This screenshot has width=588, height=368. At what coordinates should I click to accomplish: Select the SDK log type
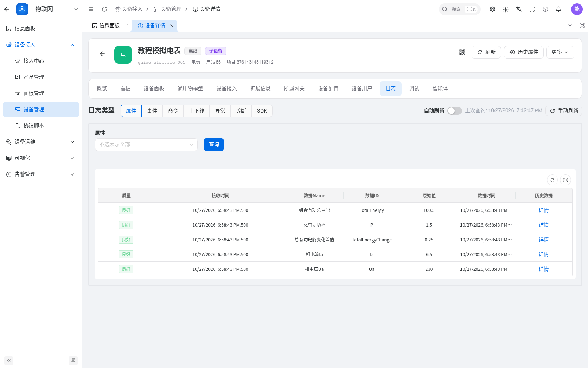262,111
